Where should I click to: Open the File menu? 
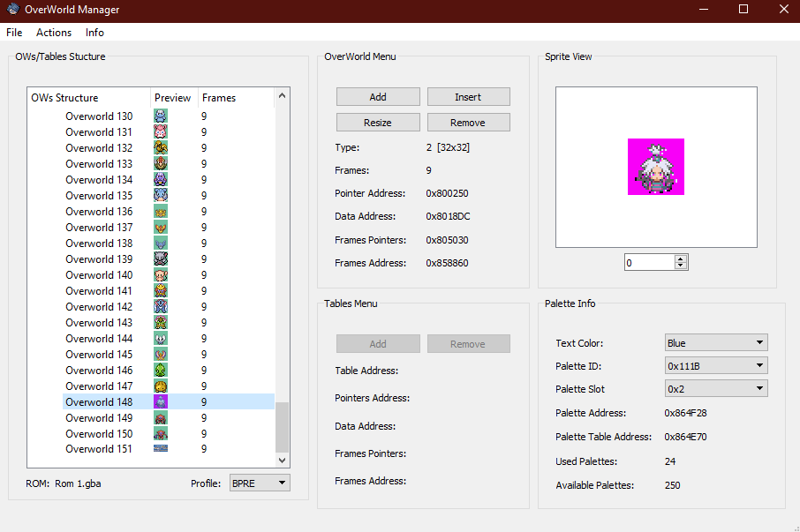(14, 33)
